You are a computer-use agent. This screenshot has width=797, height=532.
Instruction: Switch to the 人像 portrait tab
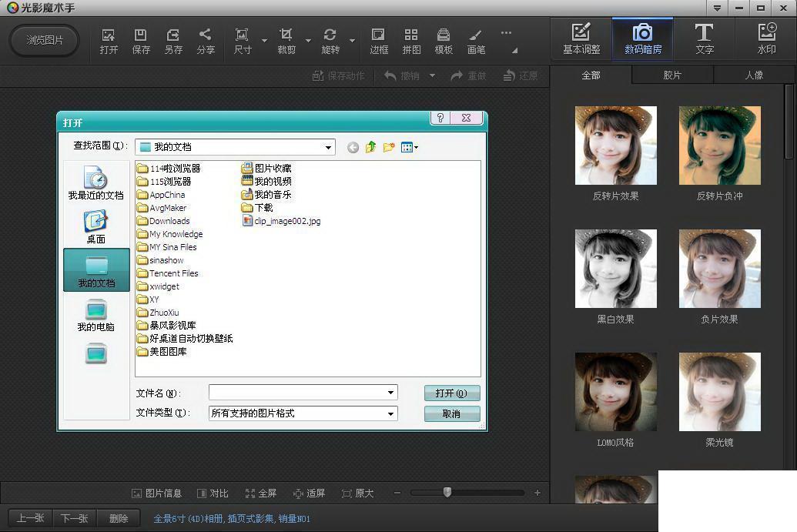(755, 75)
